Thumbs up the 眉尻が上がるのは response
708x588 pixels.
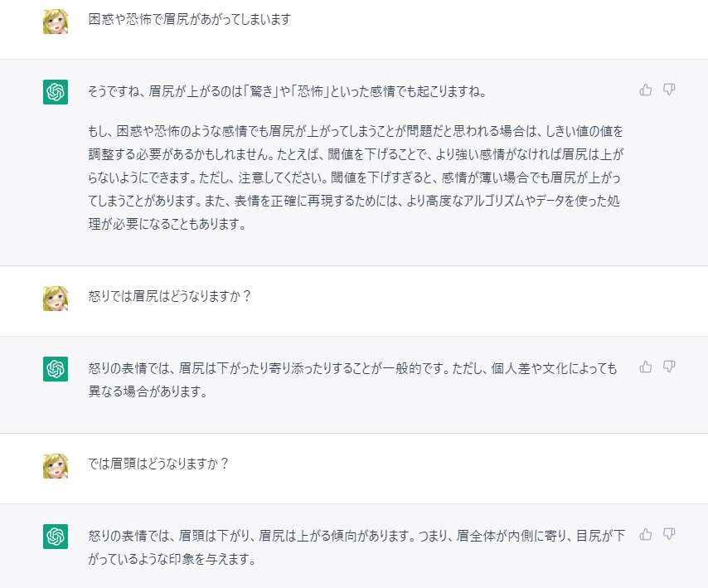[646, 90]
